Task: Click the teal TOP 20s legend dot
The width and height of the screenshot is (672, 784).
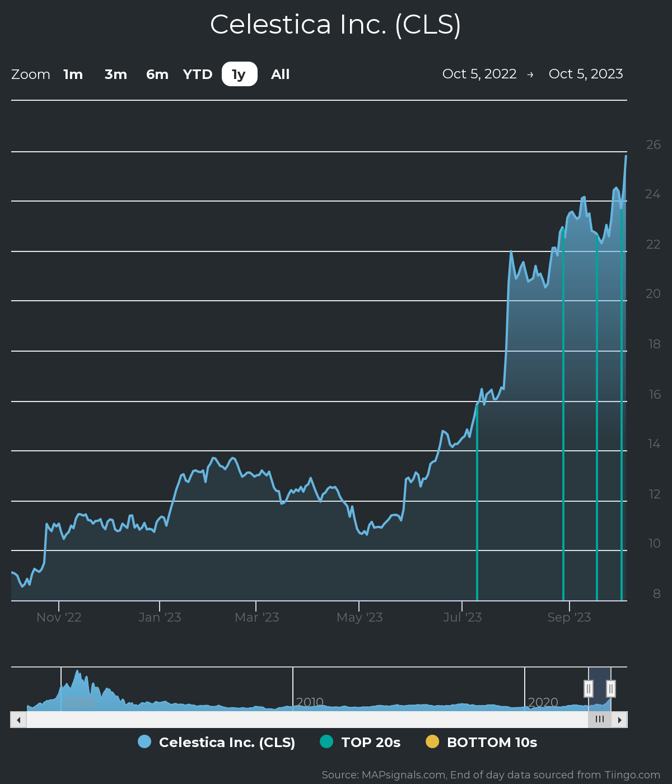Action: (x=326, y=741)
